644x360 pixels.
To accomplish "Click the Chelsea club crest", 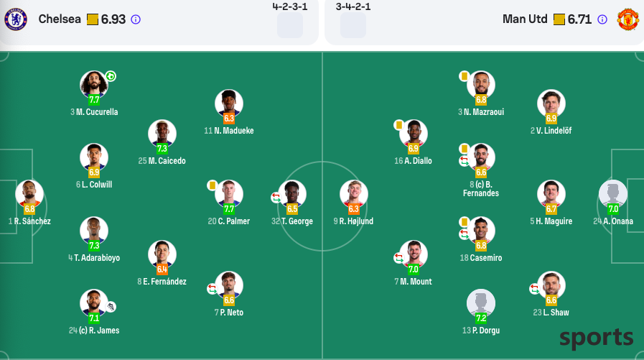I will [x=16, y=19].
